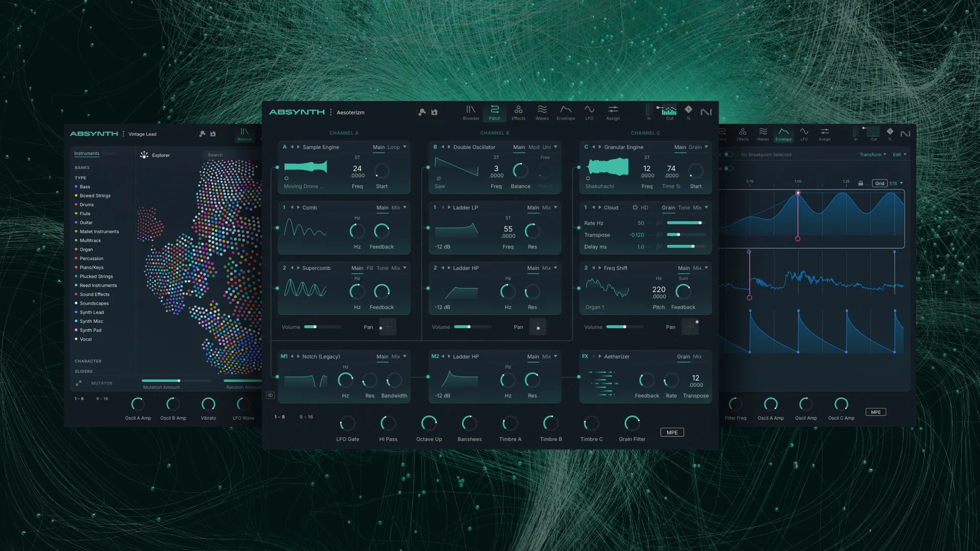Click the save preset icon beside Aesoterizm

(x=434, y=112)
